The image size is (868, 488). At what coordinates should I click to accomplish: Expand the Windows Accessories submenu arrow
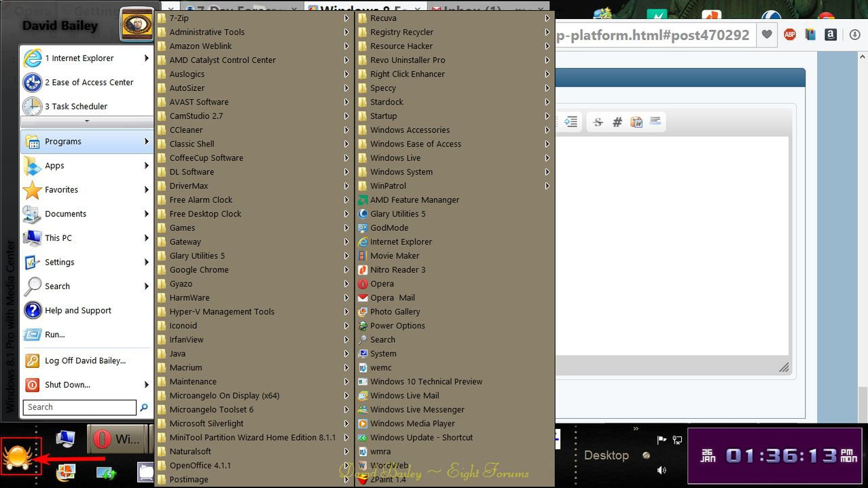tap(547, 130)
